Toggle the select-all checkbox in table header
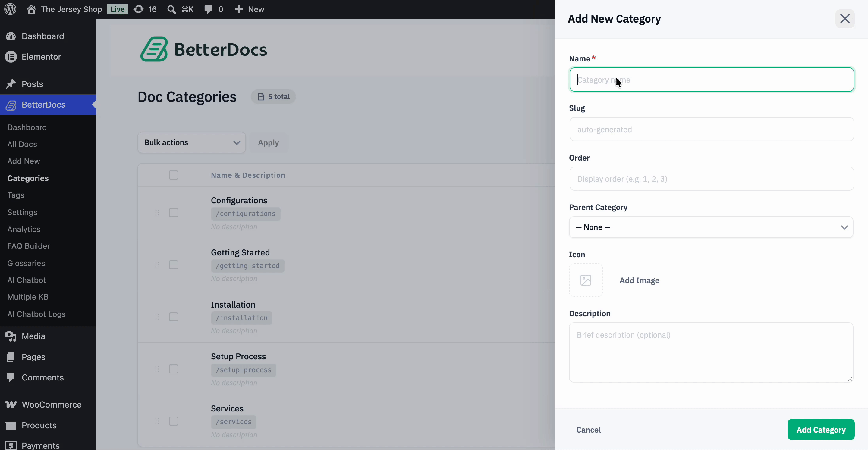The image size is (868, 450). pos(174,175)
